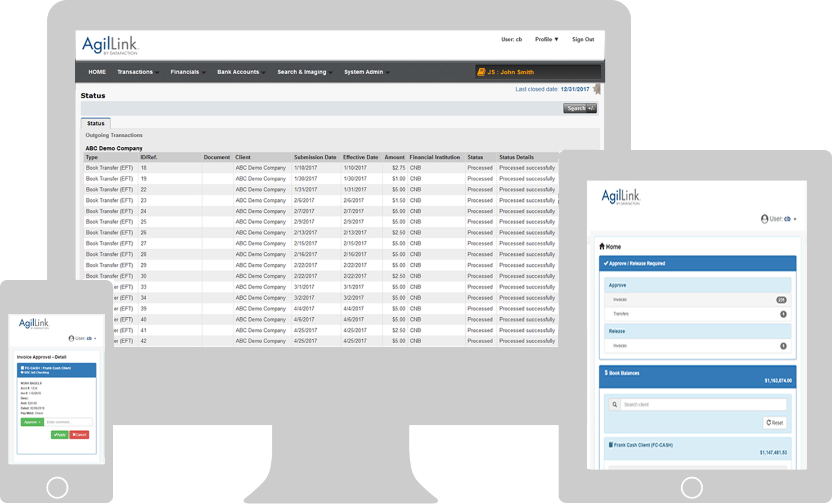Expand the Bank Accounts menu

coord(241,72)
